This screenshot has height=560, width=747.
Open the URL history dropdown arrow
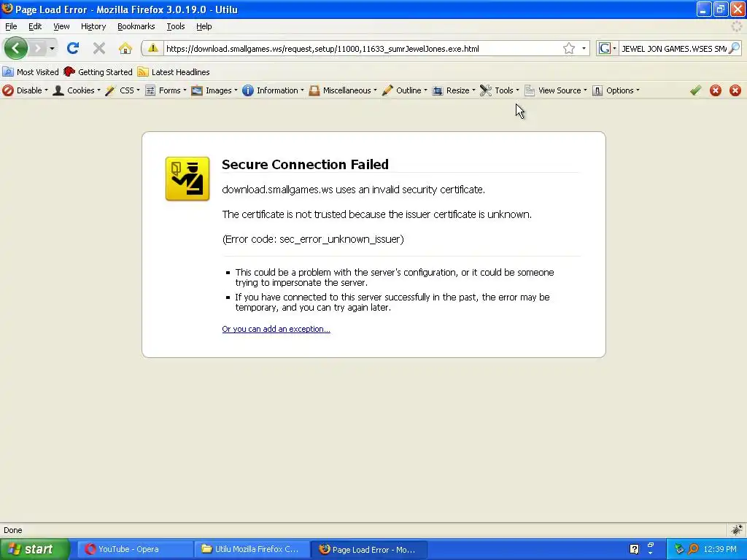tap(584, 48)
